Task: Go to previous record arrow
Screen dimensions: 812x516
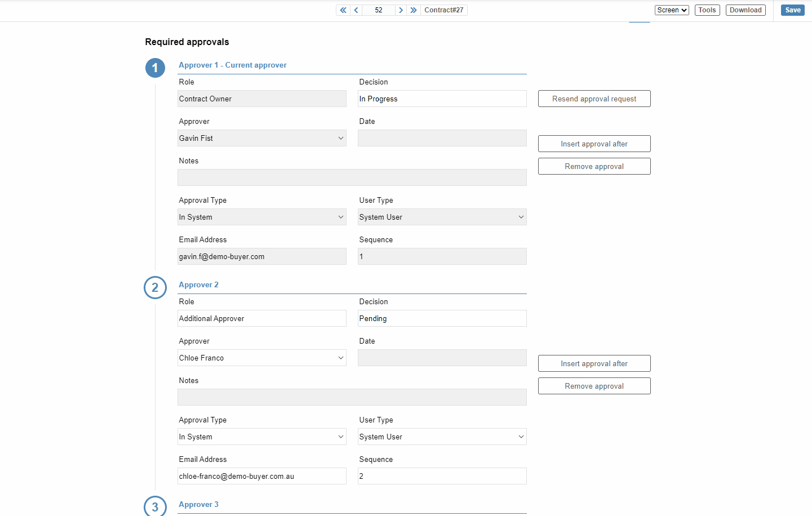Action: pyautogui.click(x=356, y=10)
